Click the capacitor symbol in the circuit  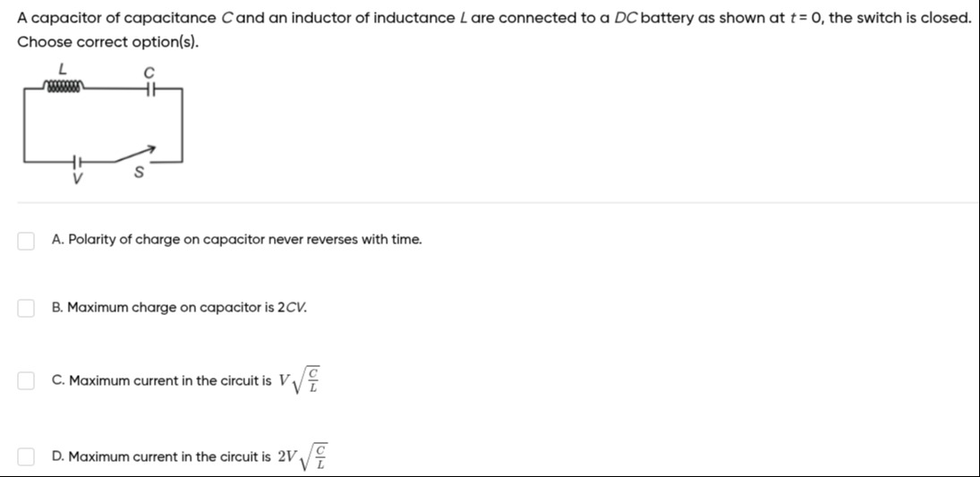tap(149, 89)
